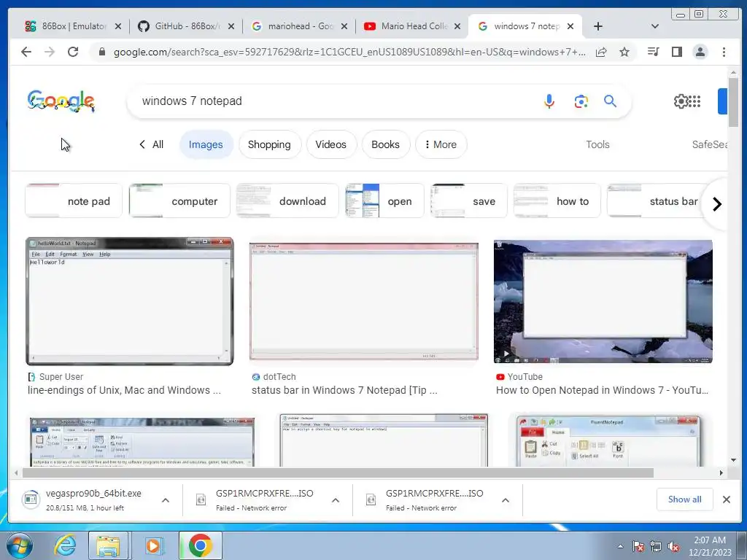Go back using the browser back arrow
The height and width of the screenshot is (560, 747).
click(x=26, y=52)
